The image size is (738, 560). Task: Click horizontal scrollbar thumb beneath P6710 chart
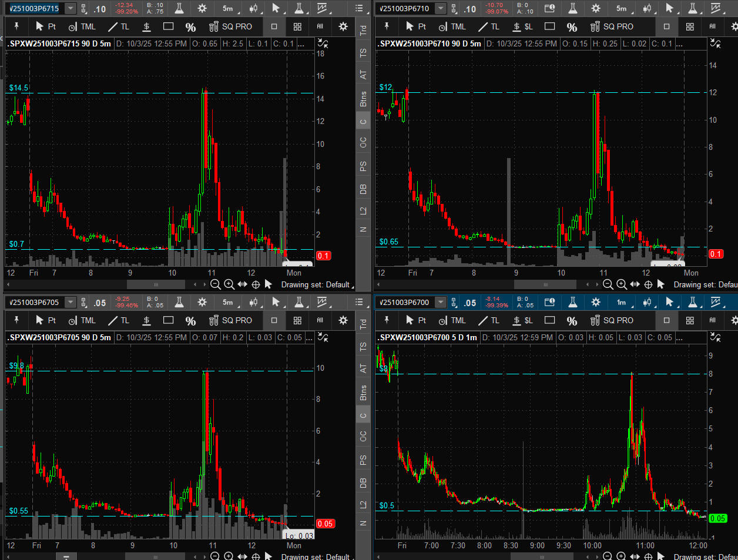[x=545, y=284]
